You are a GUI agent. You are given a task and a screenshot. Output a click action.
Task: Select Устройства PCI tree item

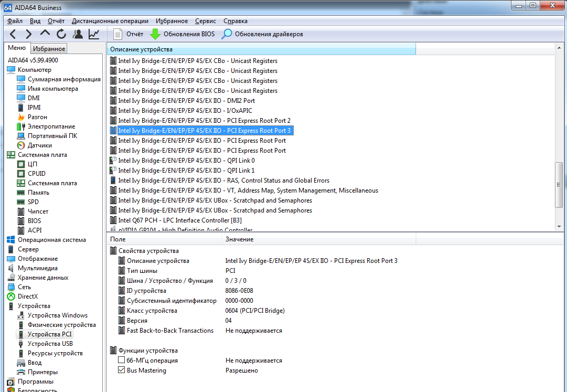pos(49,334)
